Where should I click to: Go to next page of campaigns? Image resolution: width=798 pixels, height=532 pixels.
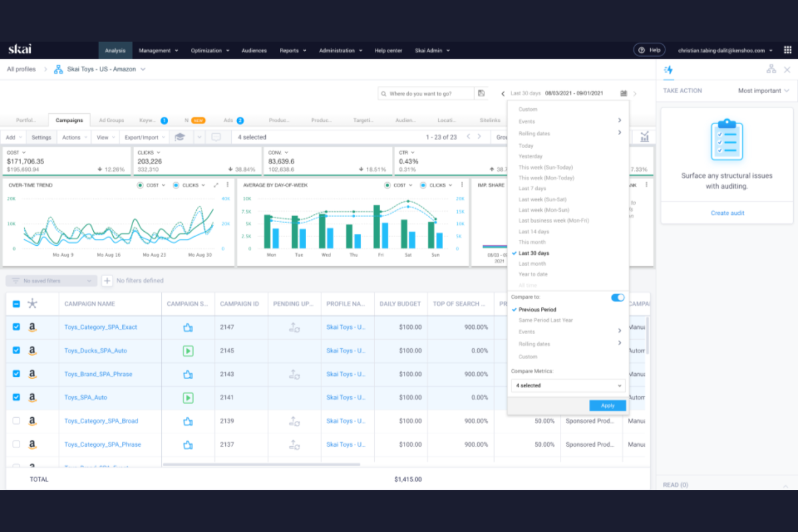click(x=479, y=136)
